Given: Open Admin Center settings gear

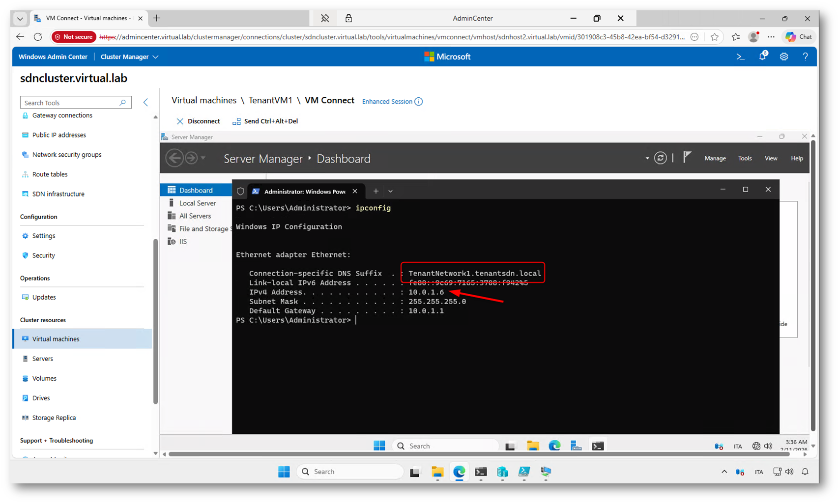Looking at the screenshot, I should (784, 57).
